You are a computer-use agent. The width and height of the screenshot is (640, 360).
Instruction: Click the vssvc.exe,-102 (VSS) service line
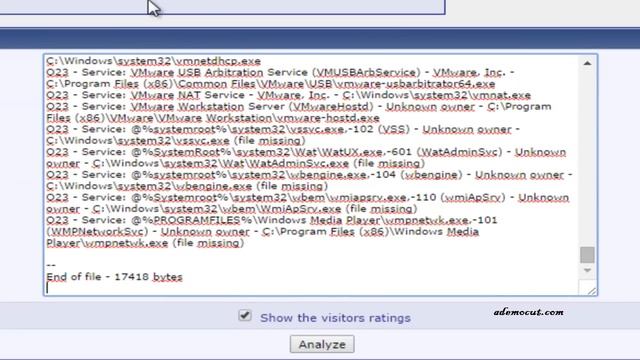tap(282, 129)
